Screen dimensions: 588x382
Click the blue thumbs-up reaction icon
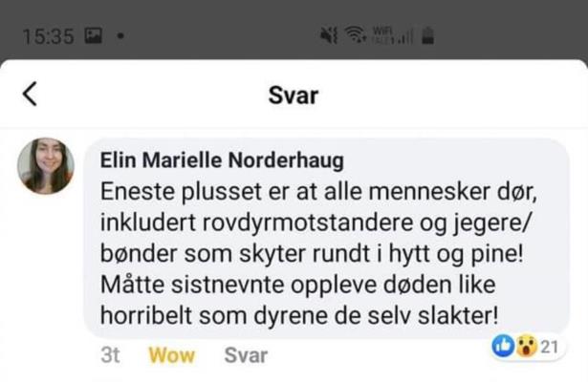503,346
